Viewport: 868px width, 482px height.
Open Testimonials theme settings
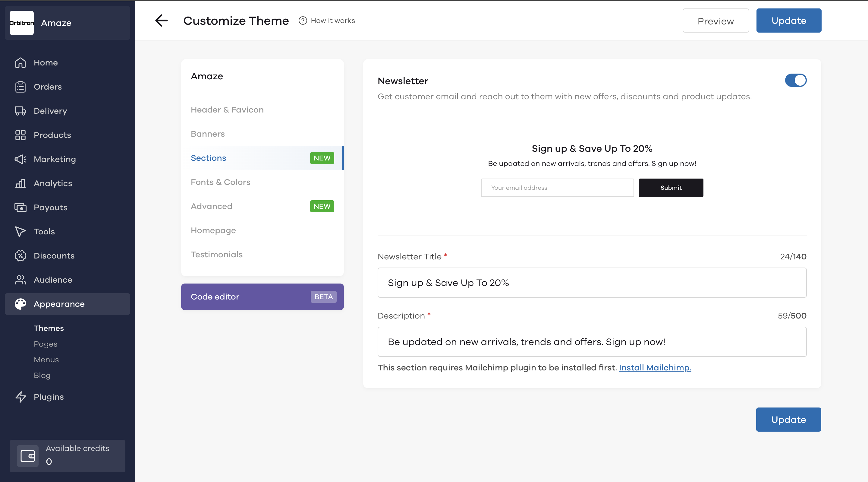click(x=262, y=254)
